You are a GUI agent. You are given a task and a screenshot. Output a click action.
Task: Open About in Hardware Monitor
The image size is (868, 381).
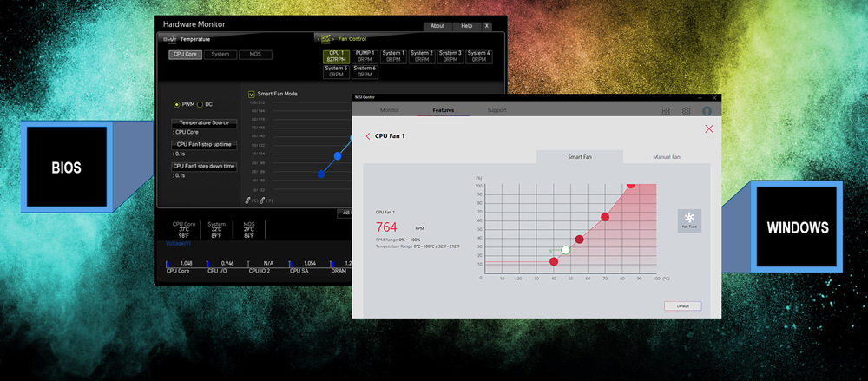[437, 26]
